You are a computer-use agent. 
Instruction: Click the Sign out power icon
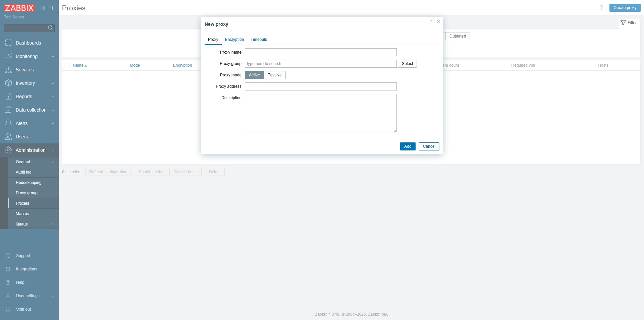point(8,309)
